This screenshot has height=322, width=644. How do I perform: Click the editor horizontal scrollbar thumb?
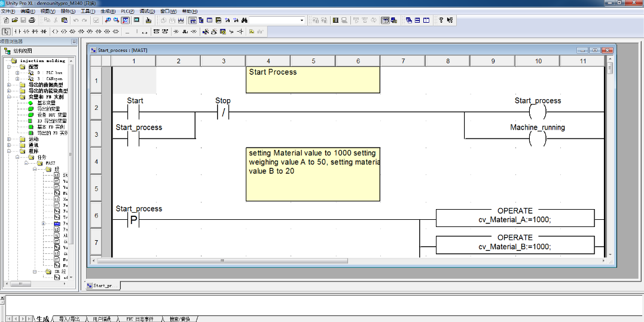(x=222, y=260)
